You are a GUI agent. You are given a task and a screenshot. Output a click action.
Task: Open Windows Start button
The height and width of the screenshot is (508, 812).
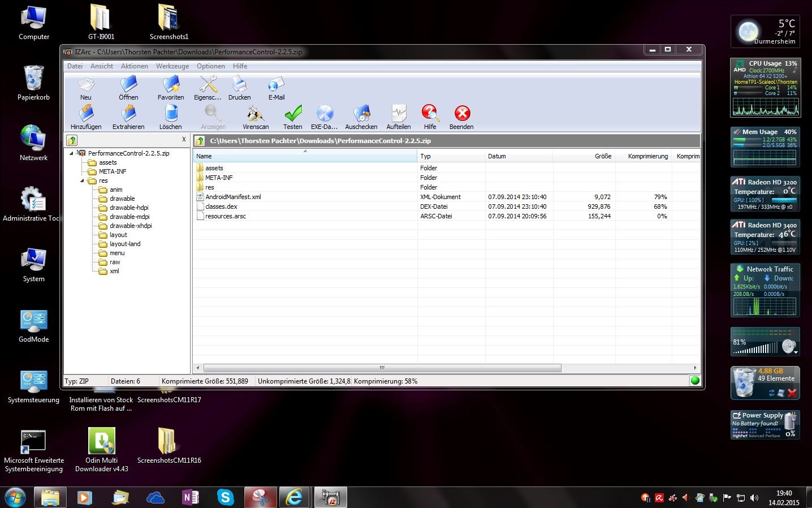(x=15, y=497)
